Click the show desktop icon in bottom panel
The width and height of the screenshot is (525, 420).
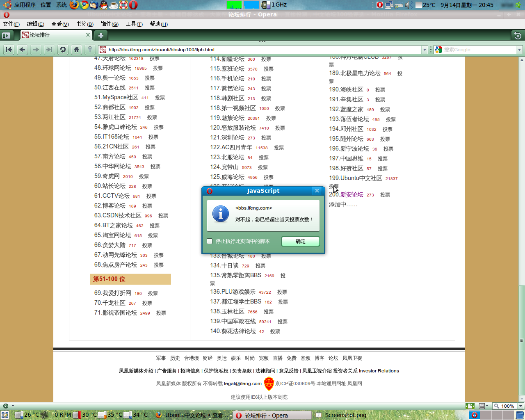5,415
